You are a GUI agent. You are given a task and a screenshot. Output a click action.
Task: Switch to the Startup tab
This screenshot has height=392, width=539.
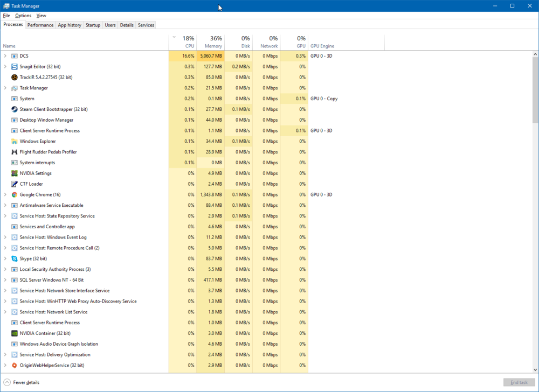pyautogui.click(x=93, y=25)
